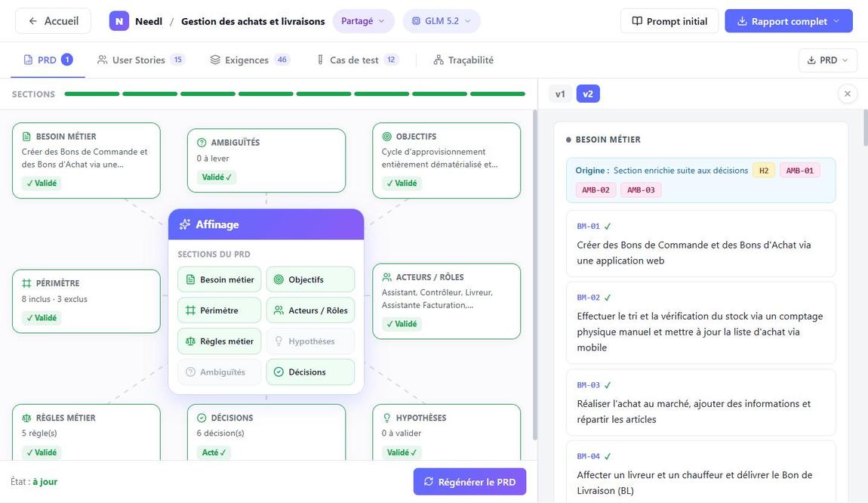Screen dimensions: 868x503
Task: Select version v1
Action: click(560, 94)
